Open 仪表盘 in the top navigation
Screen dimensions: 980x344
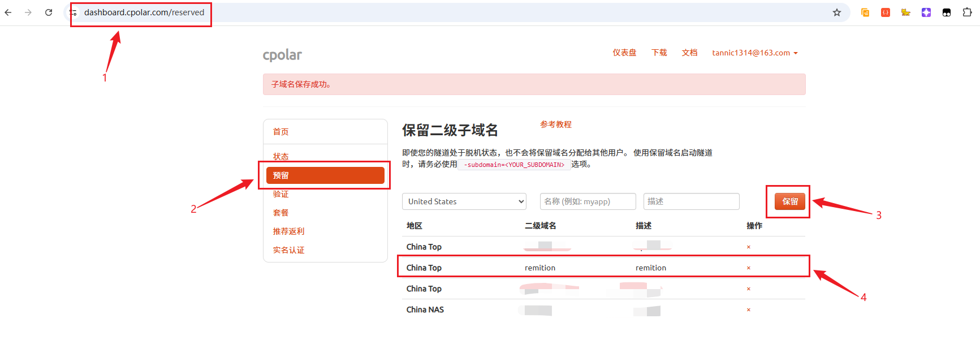click(x=624, y=53)
